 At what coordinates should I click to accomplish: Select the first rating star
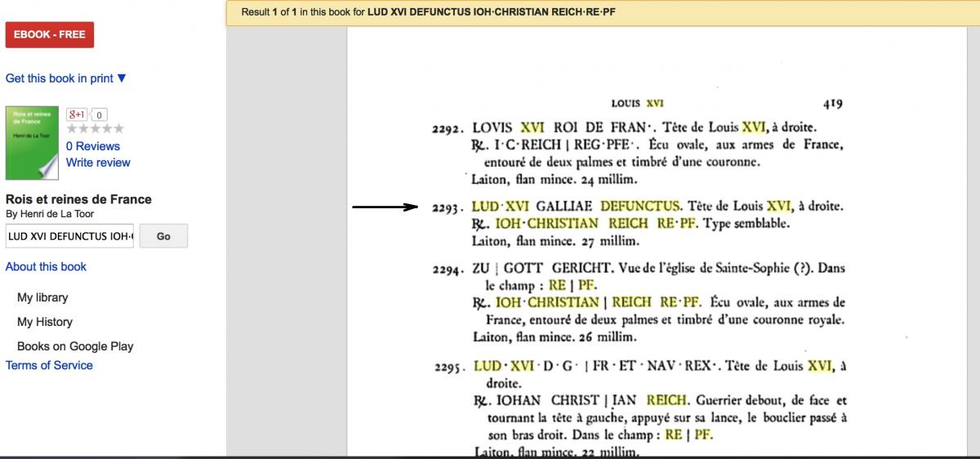(x=72, y=129)
